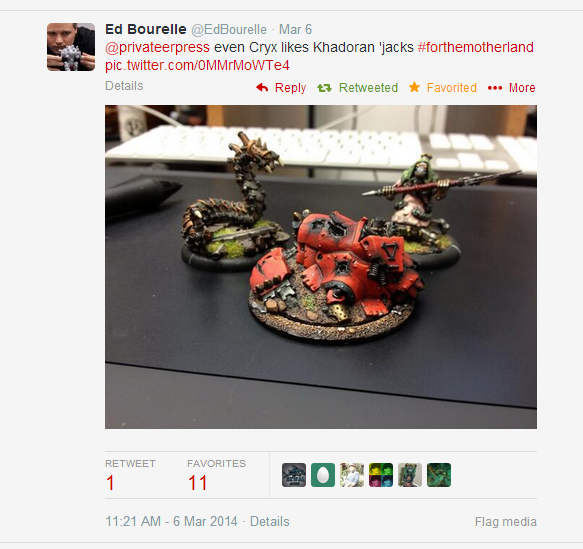Toggle the orange Favorited star
Viewport: 583px width, 549px height.
[x=414, y=87]
